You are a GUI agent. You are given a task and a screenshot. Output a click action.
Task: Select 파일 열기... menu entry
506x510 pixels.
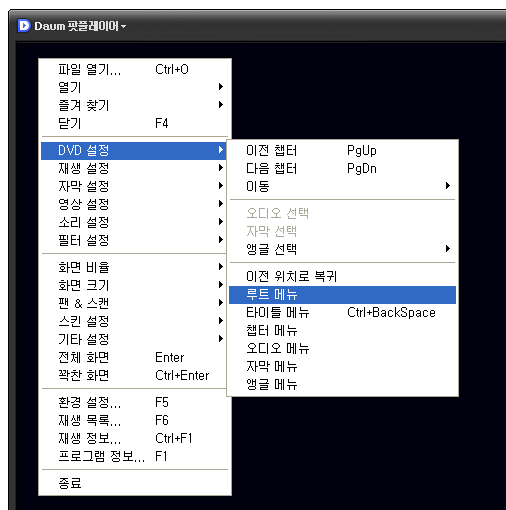tap(134, 69)
